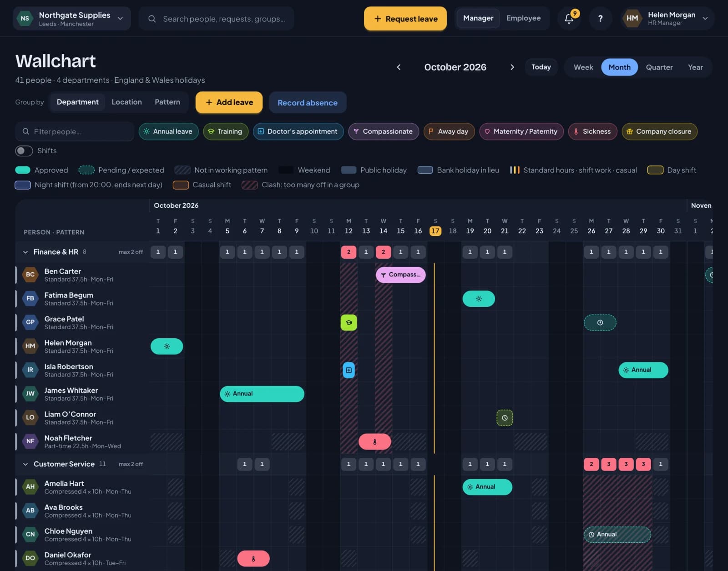Open Isla Robertson's doctor's appointment entry

pos(349,370)
